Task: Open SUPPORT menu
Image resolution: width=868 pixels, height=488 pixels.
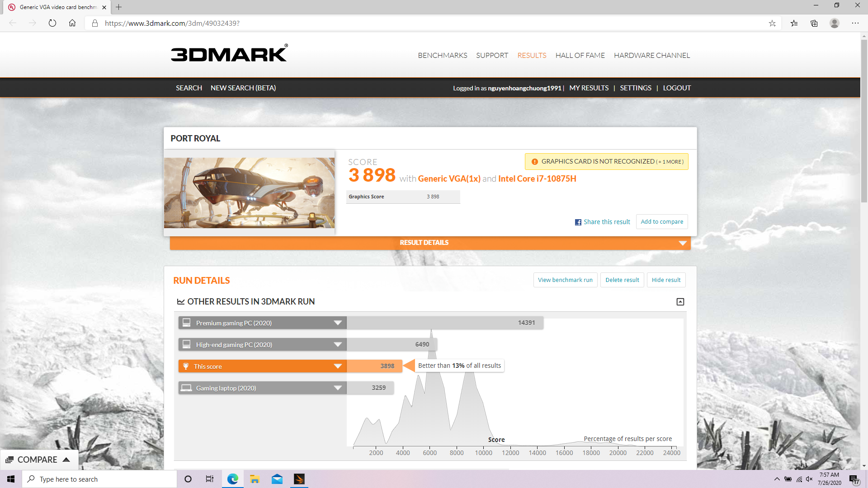Action: coord(492,55)
